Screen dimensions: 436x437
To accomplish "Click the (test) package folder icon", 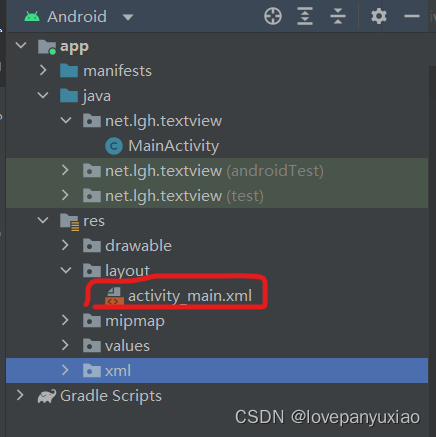I will pyautogui.click(x=92, y=196).
